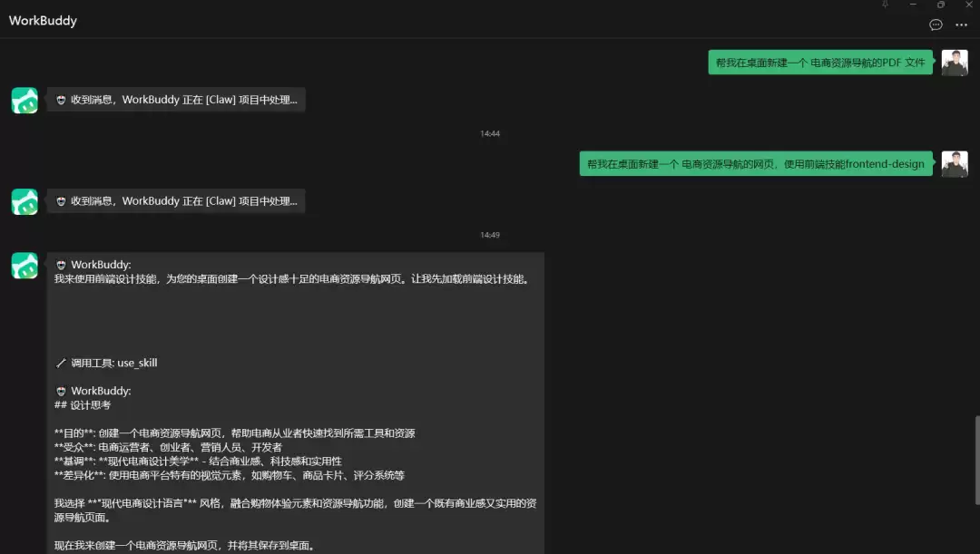This screenshot has width=980, height=554.
Task: Click the robot emoji before the first "WorkBuddy:" label
Action: point(61,265)
